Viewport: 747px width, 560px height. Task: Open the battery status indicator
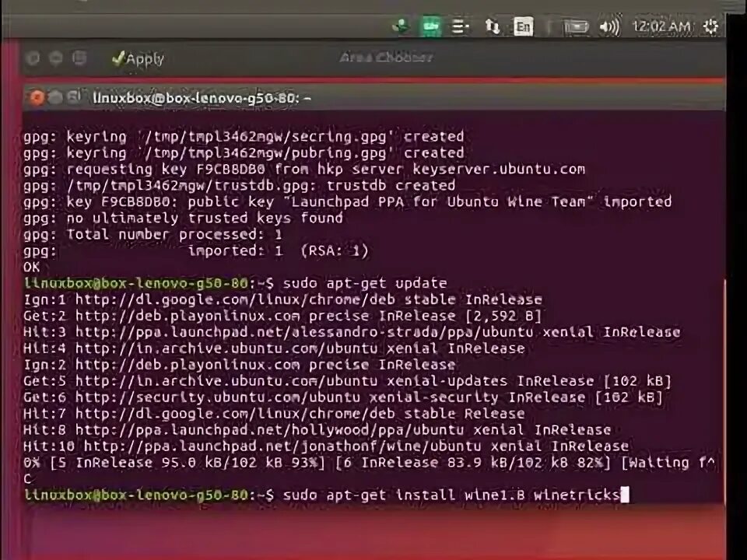click(x=576, y=26)
